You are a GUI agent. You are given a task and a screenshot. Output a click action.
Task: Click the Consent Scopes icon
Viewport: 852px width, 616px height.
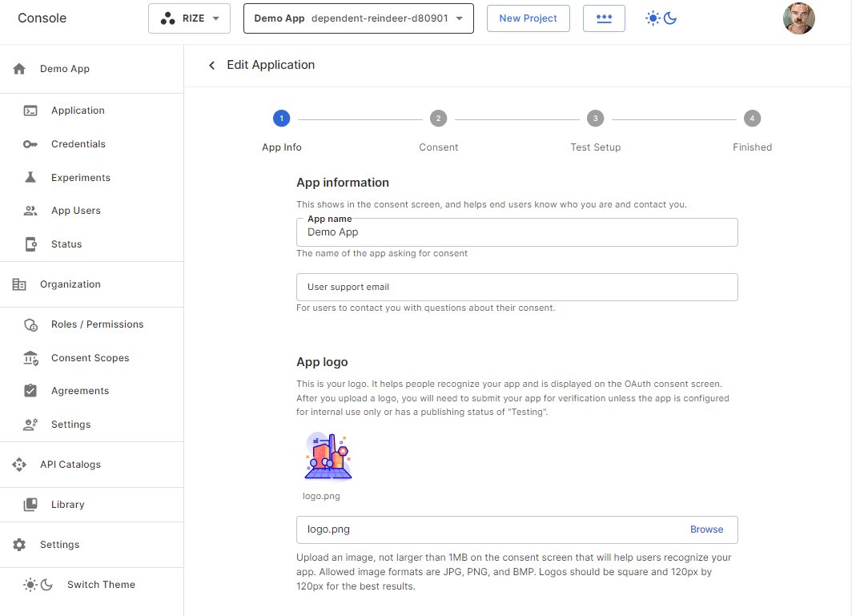point(30,358)
